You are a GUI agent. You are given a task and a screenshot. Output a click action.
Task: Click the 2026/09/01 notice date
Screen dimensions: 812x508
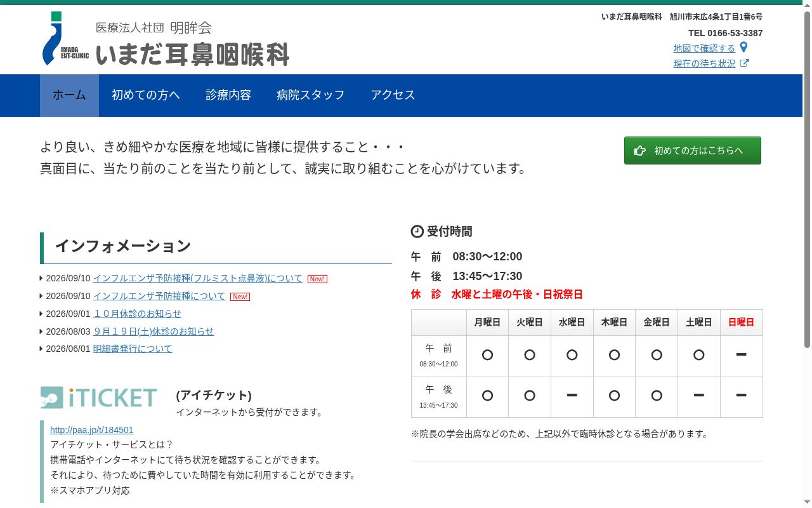point(69,314)
